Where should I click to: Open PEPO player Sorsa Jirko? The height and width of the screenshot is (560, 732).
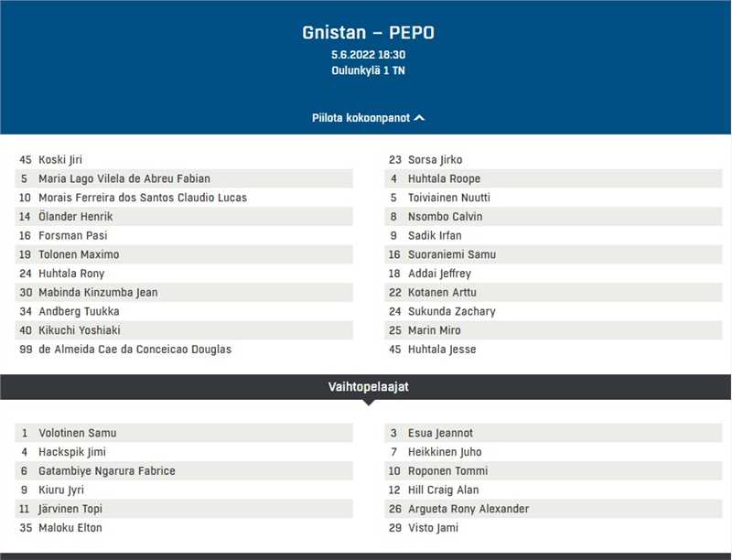435,160
